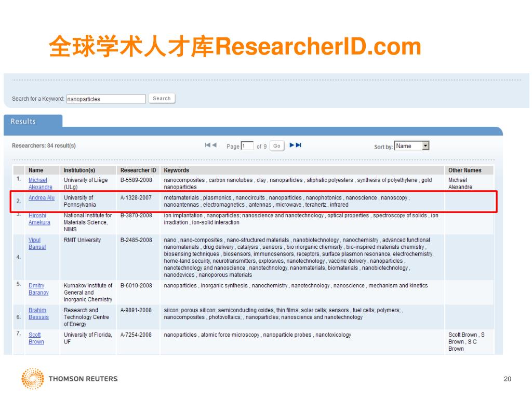This screenshot has height=399, width=532.
Task: Click University of Florida, UF cell
Action: pos(88,338)
